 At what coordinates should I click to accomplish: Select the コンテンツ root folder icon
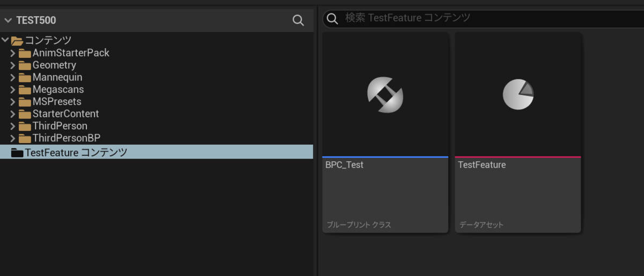point(17,41)
